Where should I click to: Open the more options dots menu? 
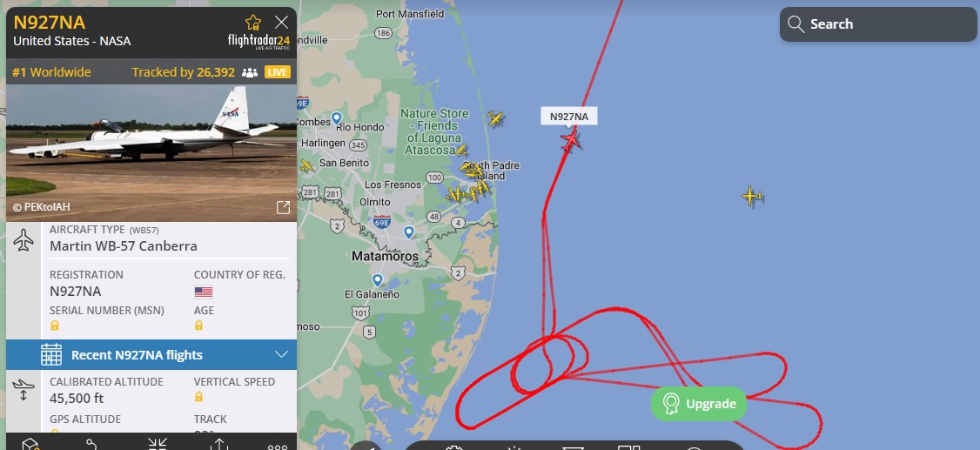[x=278, y=447]
